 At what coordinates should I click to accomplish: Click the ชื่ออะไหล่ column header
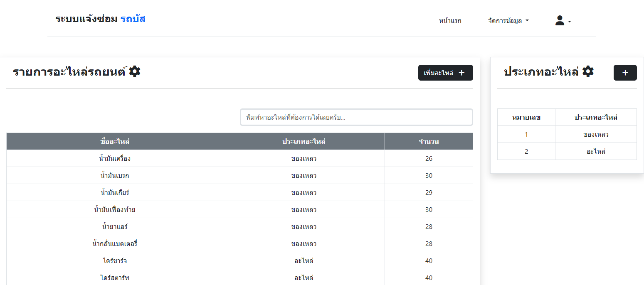pos(115,141)
